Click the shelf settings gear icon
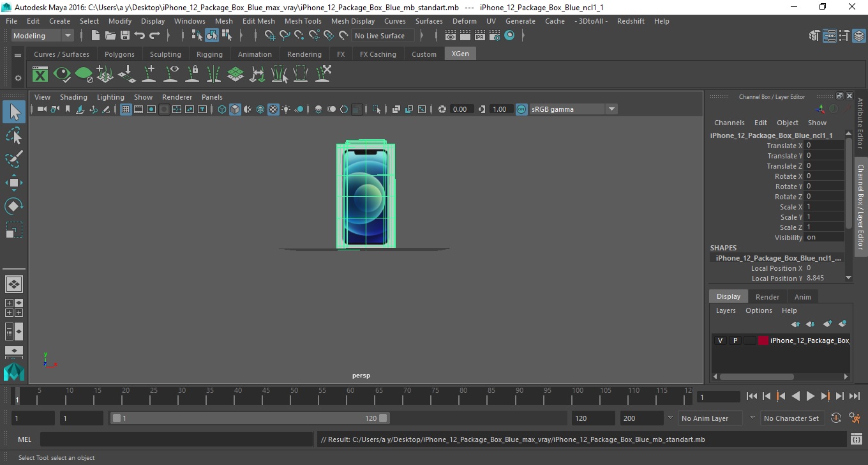 point(18,78)
